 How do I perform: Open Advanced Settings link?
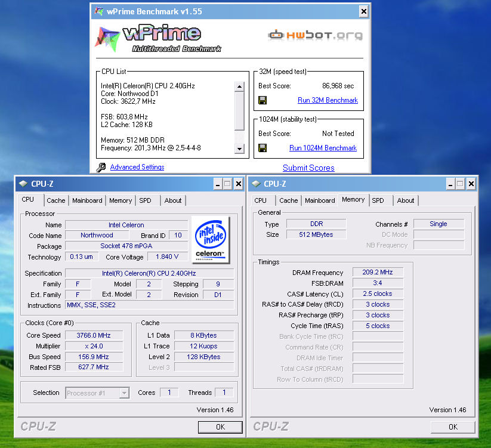click(137, 167)
